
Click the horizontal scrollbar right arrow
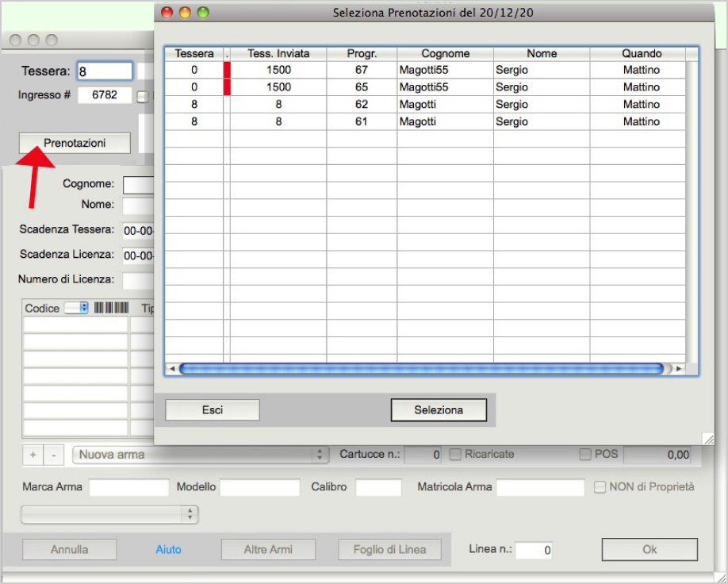pyautogui.click(x=678, y=369)
